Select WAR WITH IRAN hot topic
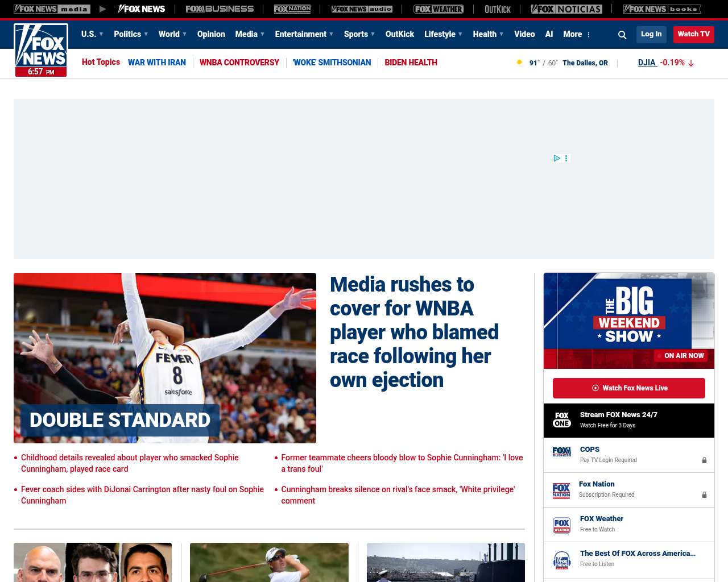The image size is (728, 582). pos(157,63)
